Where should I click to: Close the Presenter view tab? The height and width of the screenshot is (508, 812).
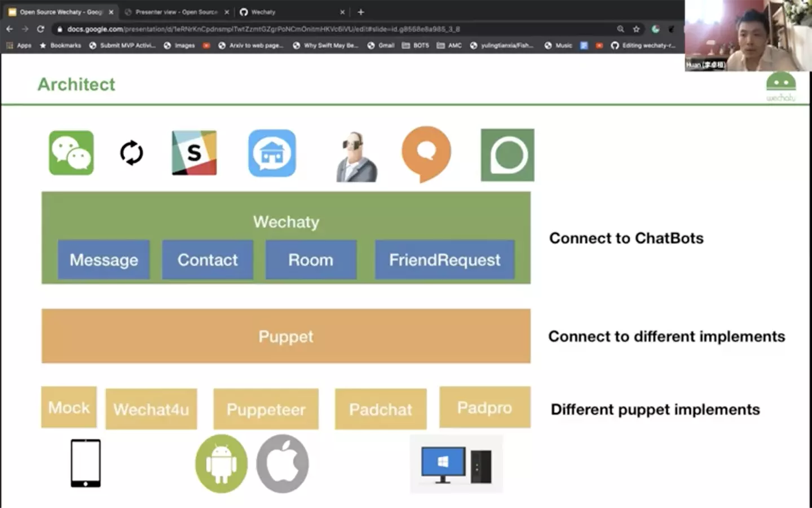pos(227,12)
